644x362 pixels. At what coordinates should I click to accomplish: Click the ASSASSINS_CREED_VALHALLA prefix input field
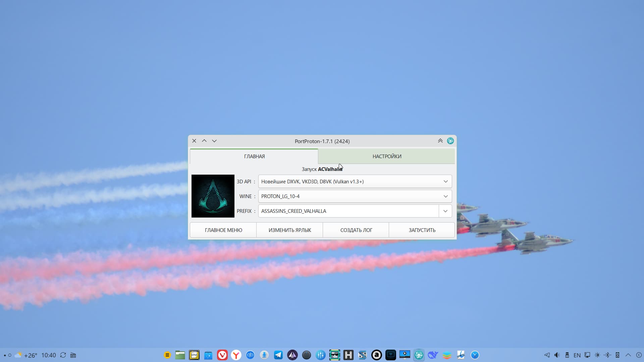(x=348, y=211)
